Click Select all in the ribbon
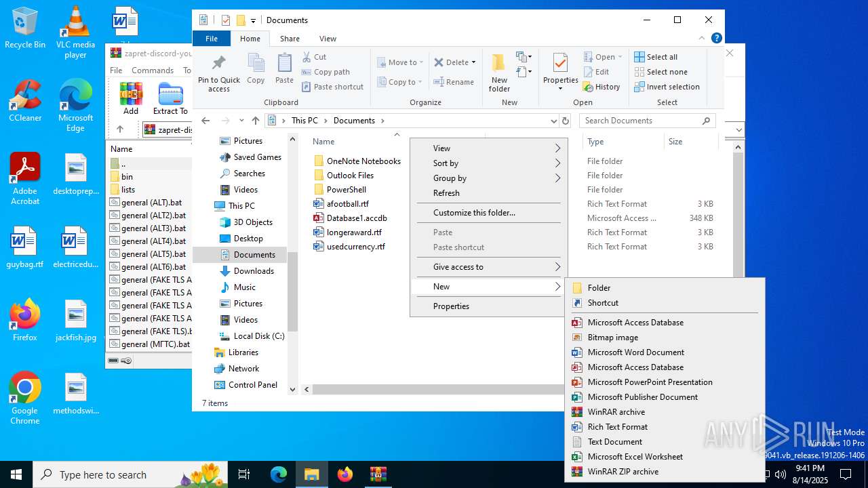 (x=656, y=57)
